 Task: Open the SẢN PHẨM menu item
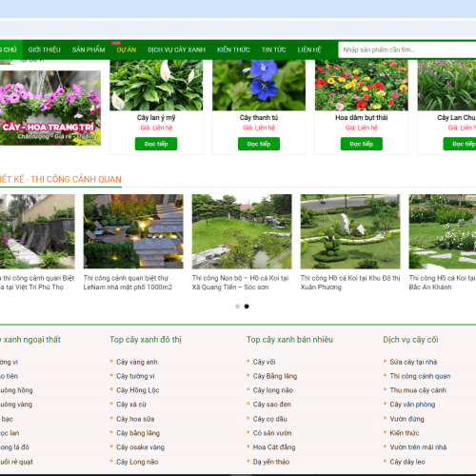[x=89, y=50]
